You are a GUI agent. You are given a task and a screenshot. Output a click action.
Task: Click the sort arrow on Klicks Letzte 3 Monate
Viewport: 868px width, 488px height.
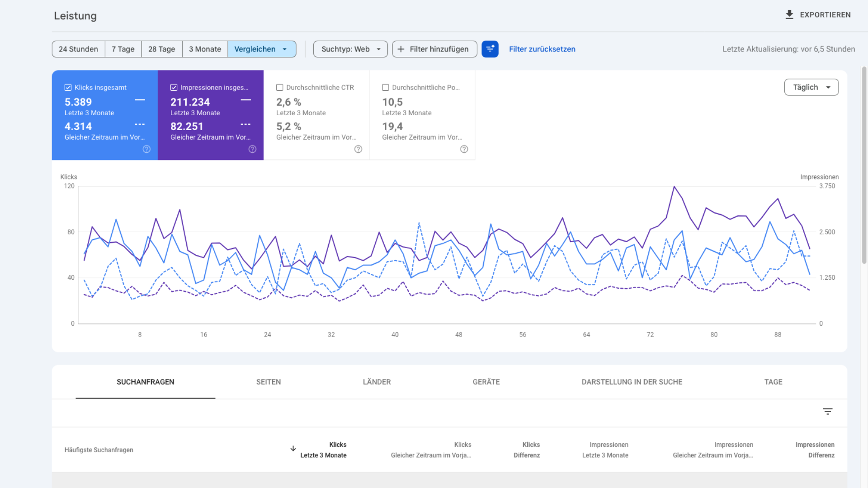pos(293,449)
